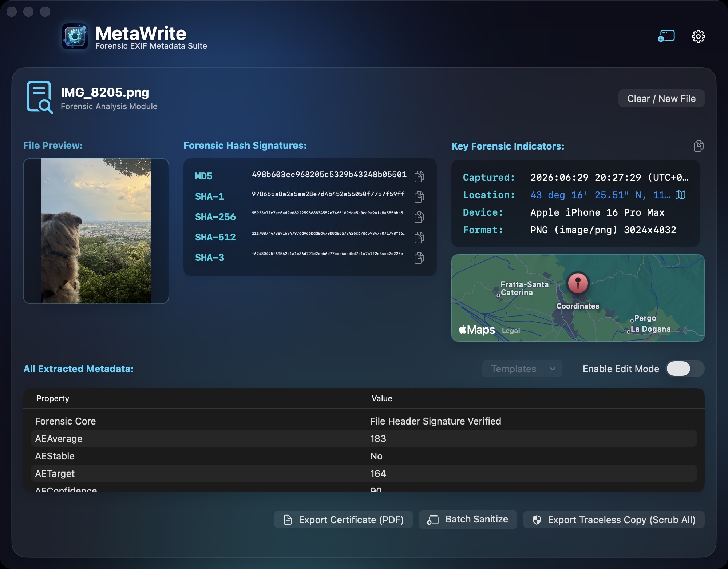Click the SHA-512 hash string text
Viewport: 728px width, 569px height.
(328, 233)
